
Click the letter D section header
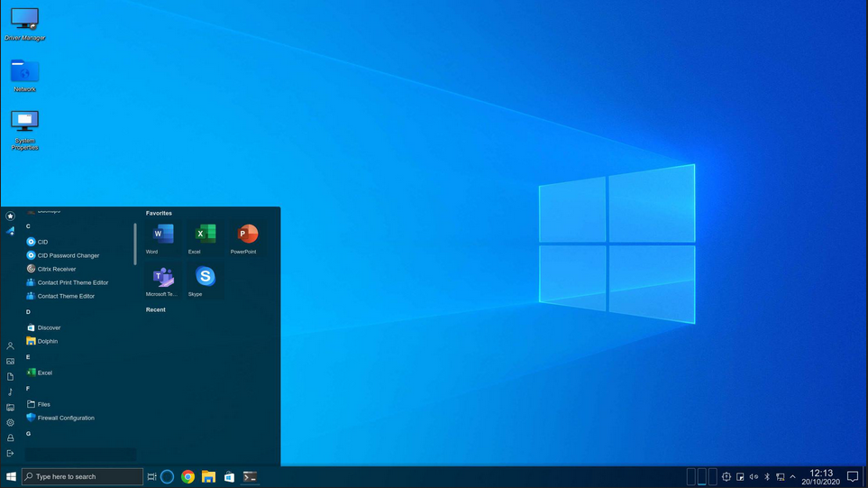click(28, 312)
